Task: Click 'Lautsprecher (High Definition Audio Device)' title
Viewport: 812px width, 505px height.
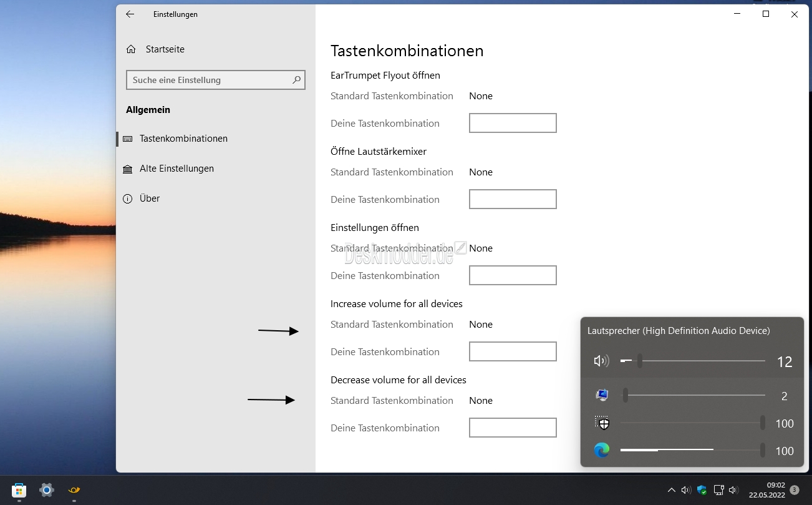Action: tap(679, 331)
